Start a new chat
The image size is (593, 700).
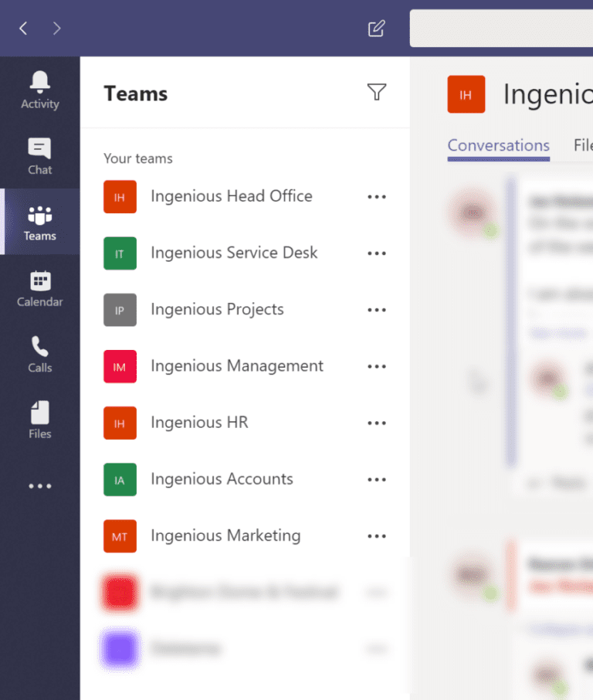coord(376,28)
